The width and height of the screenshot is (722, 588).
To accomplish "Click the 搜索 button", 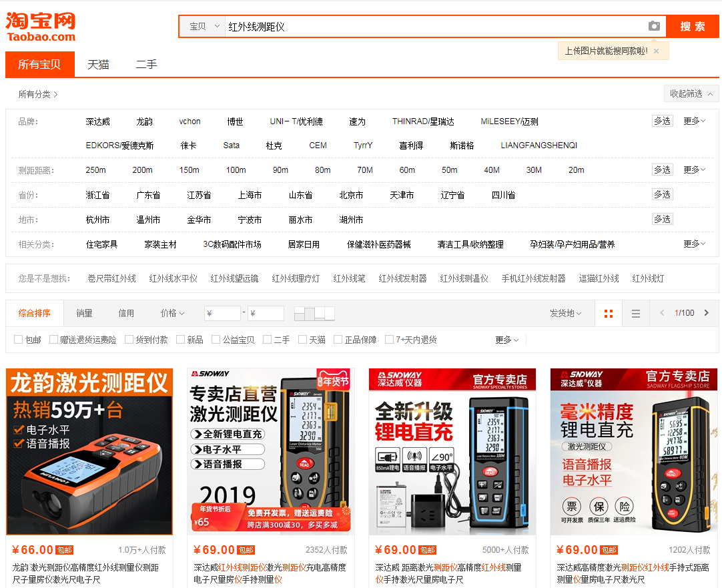I will 693,26.
